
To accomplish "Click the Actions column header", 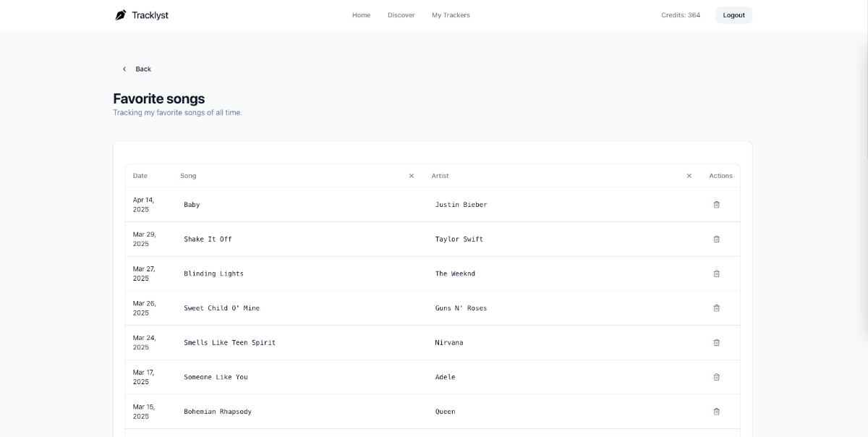I will pos(720,176).
